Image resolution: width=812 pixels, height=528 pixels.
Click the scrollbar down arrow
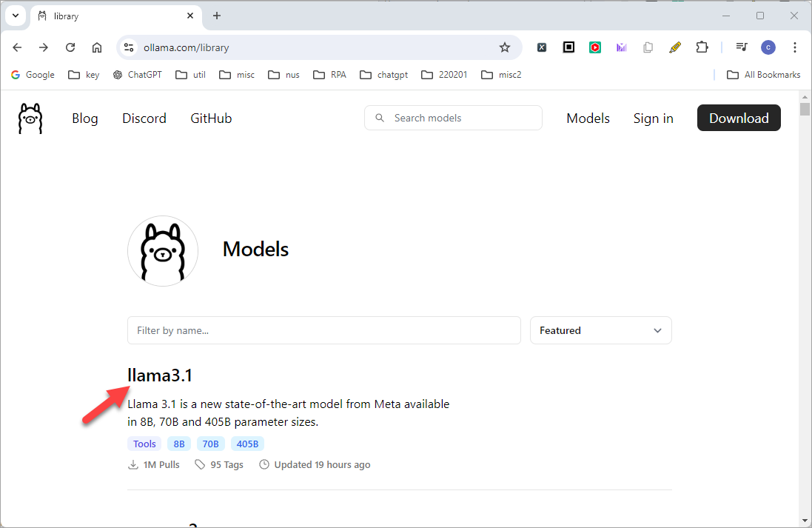(x=805, y=521)
